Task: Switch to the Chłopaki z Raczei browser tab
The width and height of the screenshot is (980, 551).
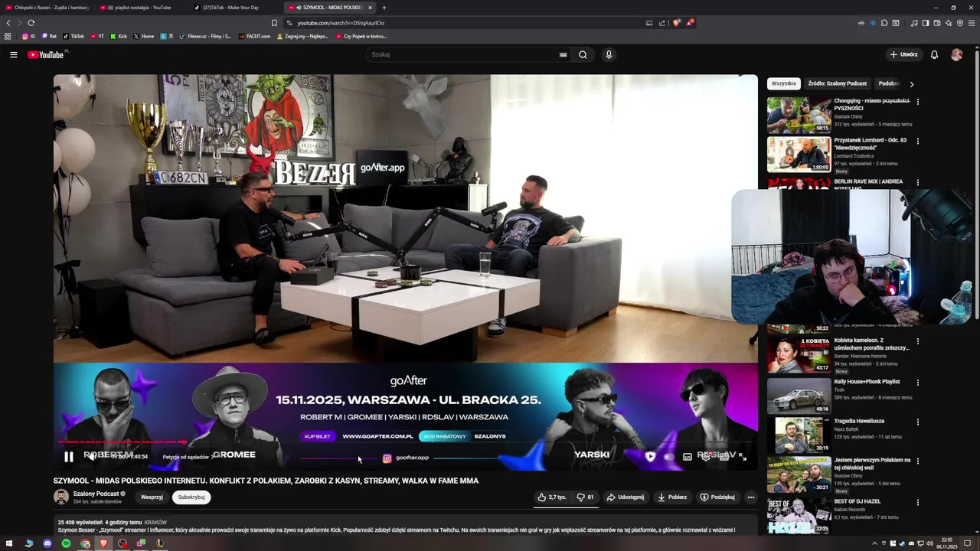Action: click(x=47, y=8)
